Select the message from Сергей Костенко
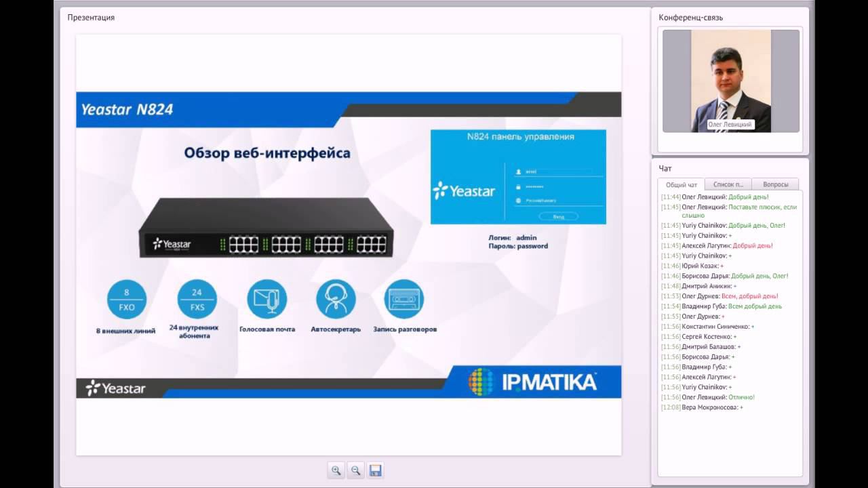Viewport: 868px width, 488px height. pyautogui.click(x=699, y=337)
